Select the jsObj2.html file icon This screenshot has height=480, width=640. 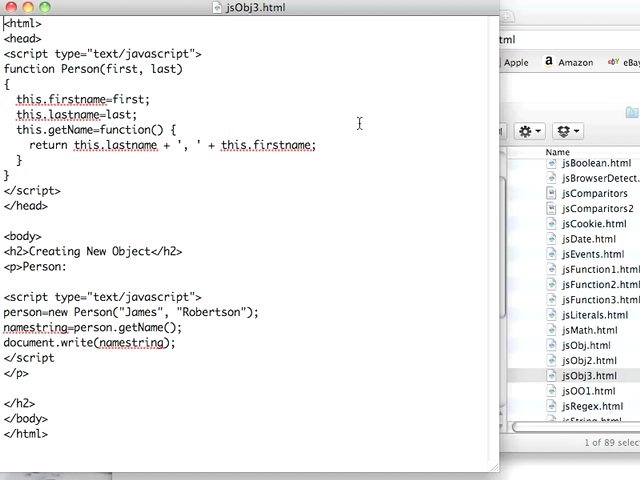click(551, 360)
